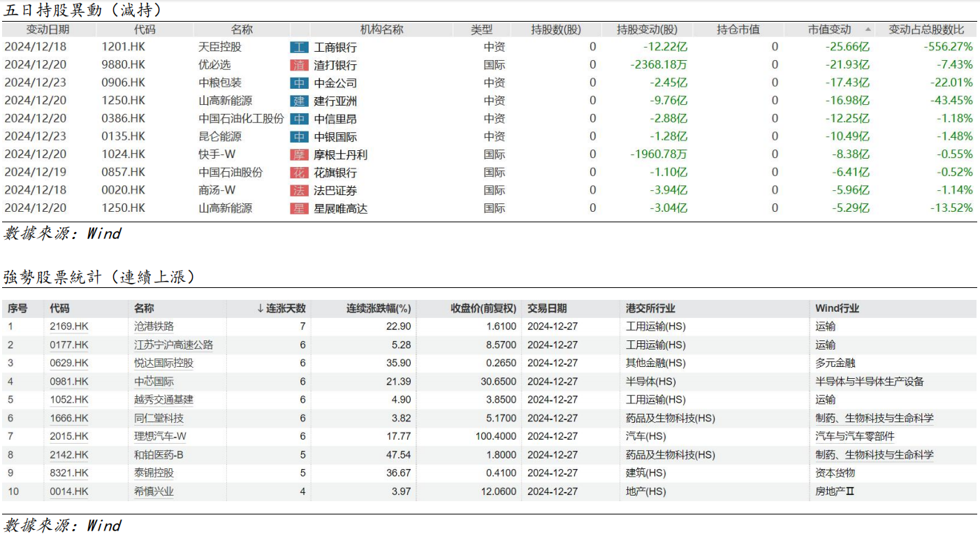Select the 0386.HK code cell
The width and height of the screenshot is (980, 541).
[x=124, y=118]
